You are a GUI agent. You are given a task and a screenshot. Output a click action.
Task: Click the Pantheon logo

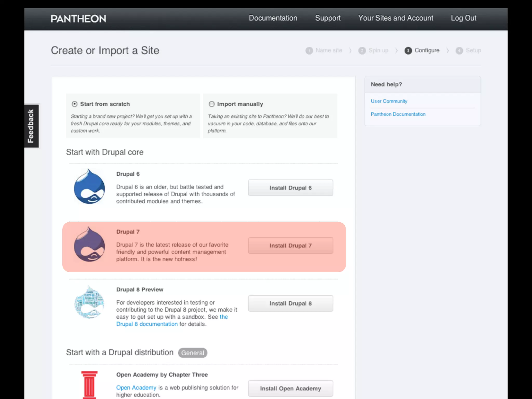pos(78,19)
